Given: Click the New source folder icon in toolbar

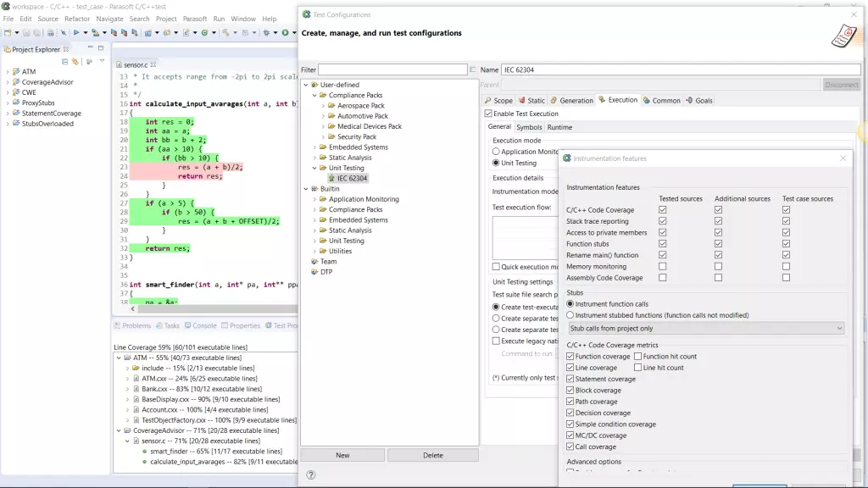Looking at the screenshot, I should coord(167,33).
